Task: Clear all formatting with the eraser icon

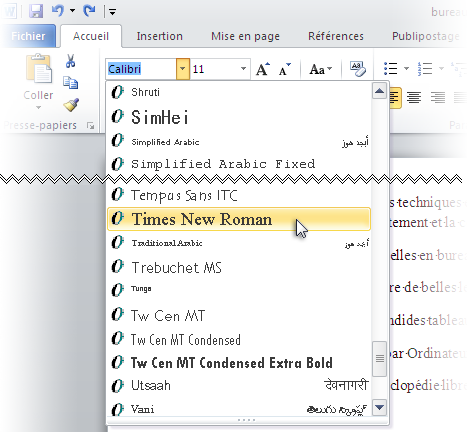Action: [x=357, y=69]
